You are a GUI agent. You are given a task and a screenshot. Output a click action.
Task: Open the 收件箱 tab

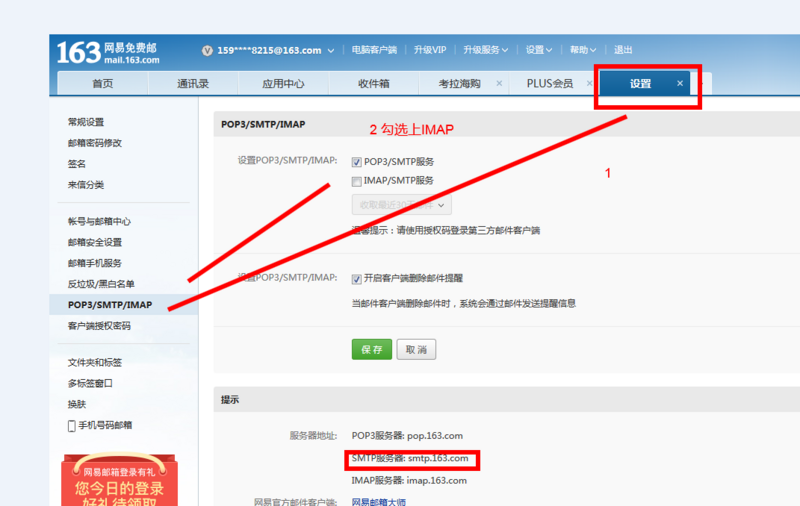pos(373,83)
